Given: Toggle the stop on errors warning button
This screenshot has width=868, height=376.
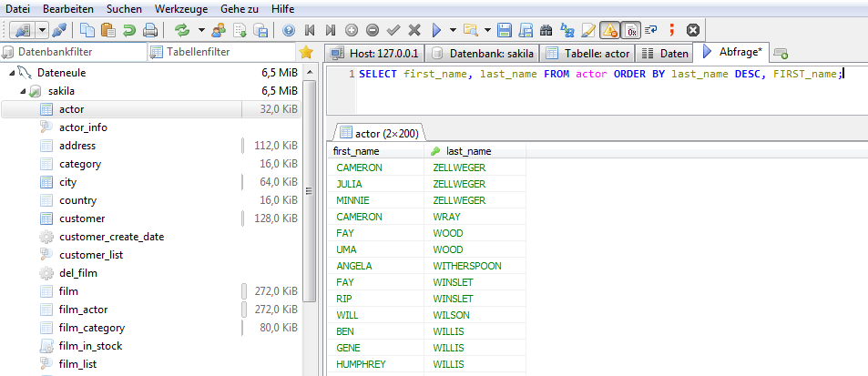Looking at the screenshot, I should pyautogui.click(x=610, y=30).
